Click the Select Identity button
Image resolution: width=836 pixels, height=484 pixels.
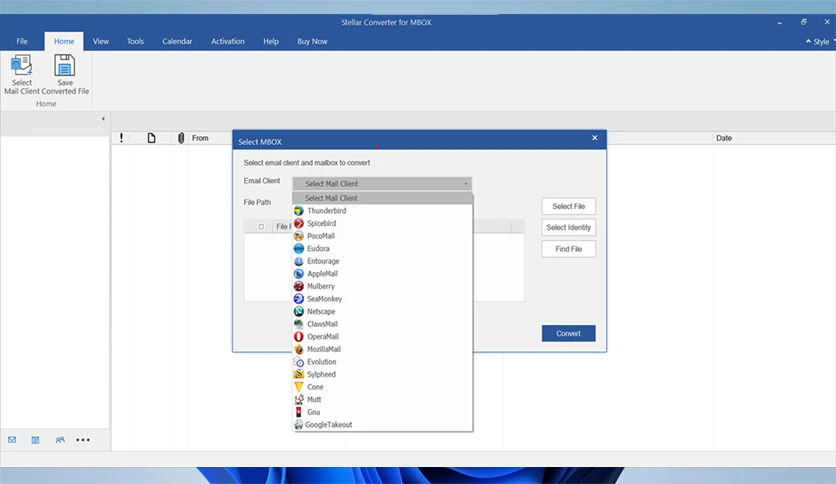point(568,228)
